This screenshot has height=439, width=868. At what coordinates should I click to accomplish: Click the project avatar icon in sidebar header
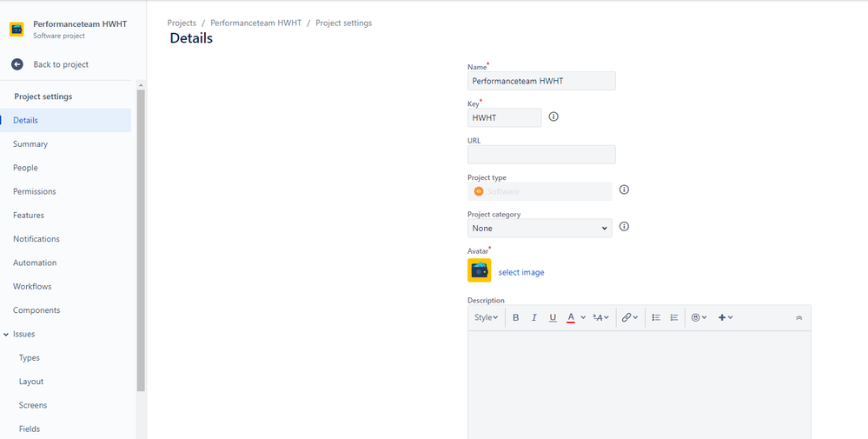(x=17, y=30)
